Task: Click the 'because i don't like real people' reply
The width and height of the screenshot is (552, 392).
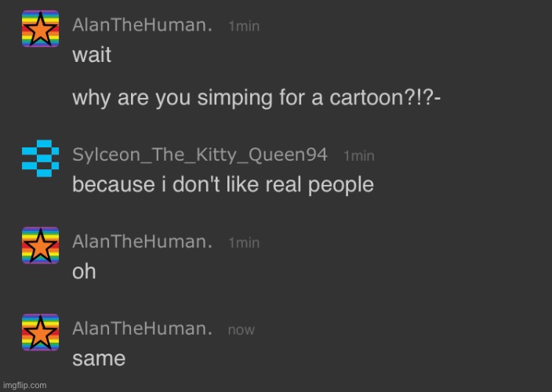Action: pos(223,185)
